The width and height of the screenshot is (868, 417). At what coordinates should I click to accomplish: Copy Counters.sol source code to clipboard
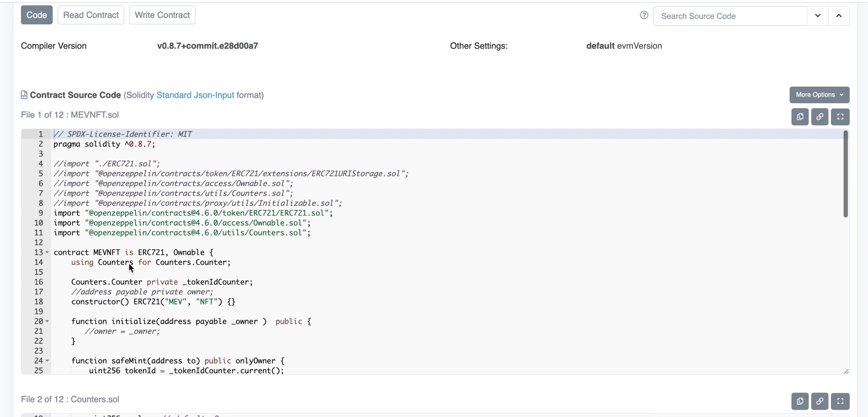click(800, 401)
